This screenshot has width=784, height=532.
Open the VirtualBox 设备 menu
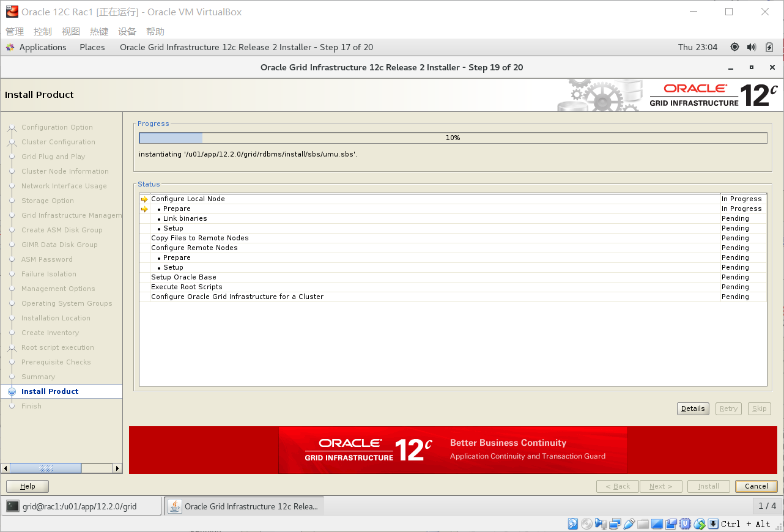pyautogui.click(x=127, y=31)
